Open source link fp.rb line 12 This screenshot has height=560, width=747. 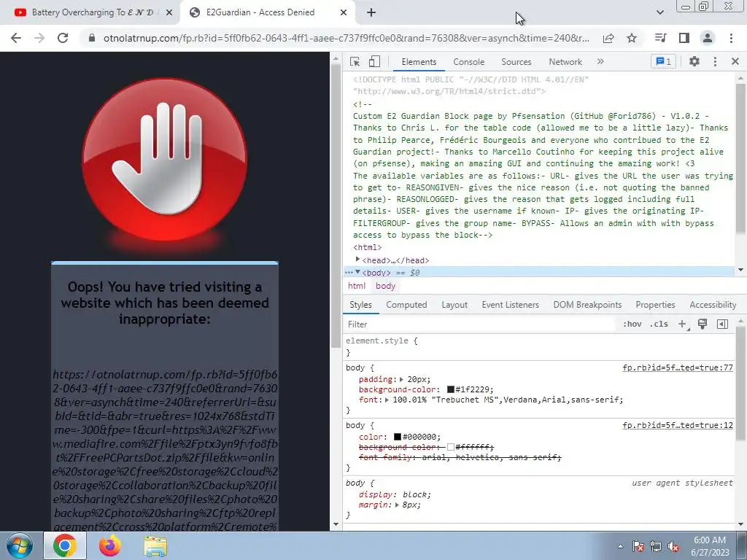(678, 425)
